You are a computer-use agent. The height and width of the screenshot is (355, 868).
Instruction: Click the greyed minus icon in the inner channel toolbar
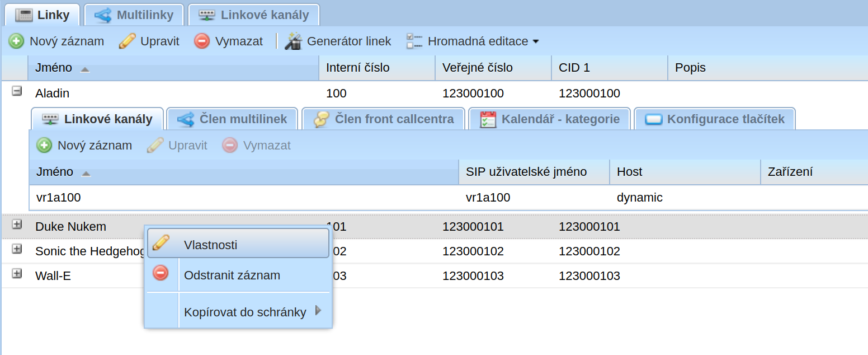[230, 146]
